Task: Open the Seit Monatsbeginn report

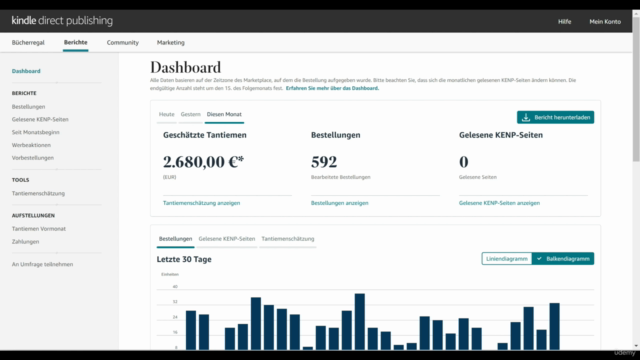Action: pos(36,132)
